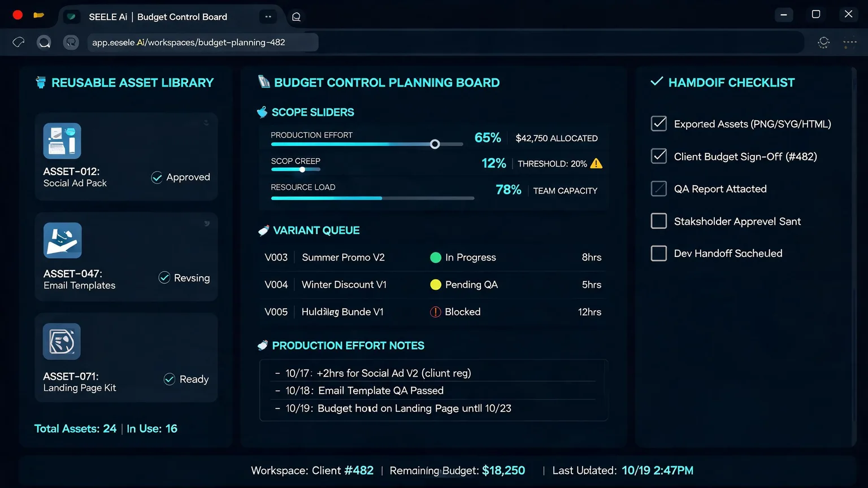Image resolution: width=868 pixels, height=488 pixels.
Task: Click the URL address bar field
Action: [x=203, y=42]
